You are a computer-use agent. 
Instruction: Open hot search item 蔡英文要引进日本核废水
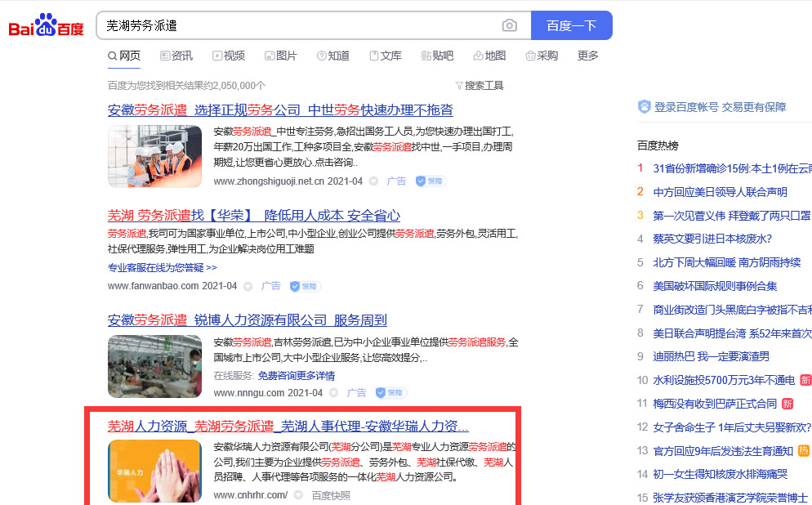click(712, 239)
